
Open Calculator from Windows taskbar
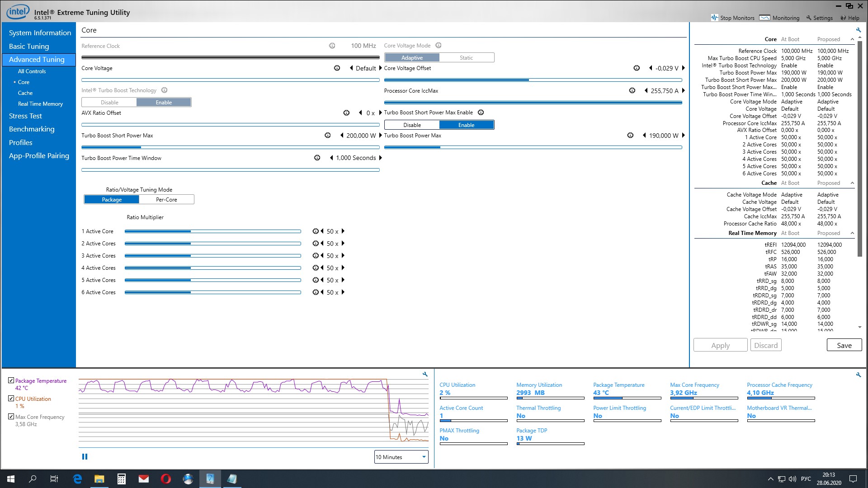pos(121,479)
